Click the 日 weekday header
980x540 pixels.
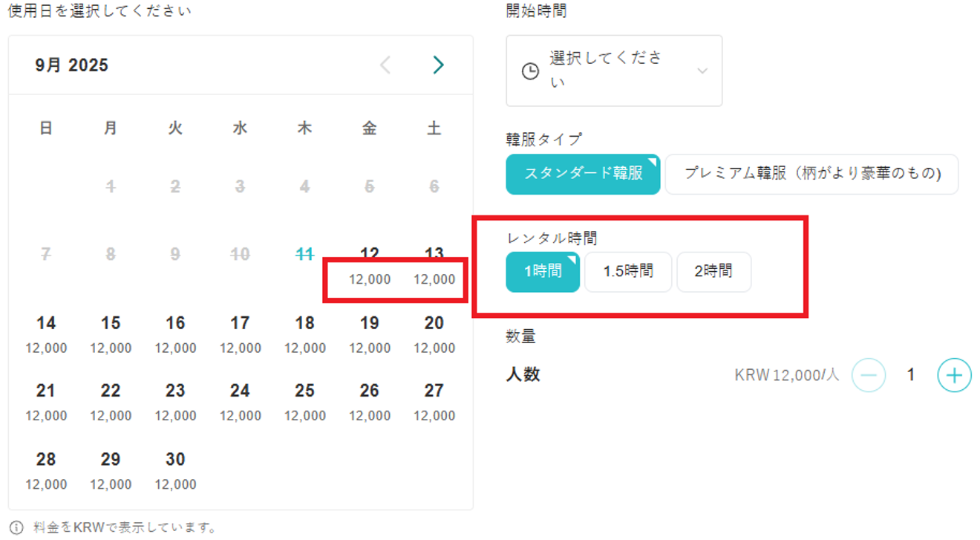(x=46, y=129)
